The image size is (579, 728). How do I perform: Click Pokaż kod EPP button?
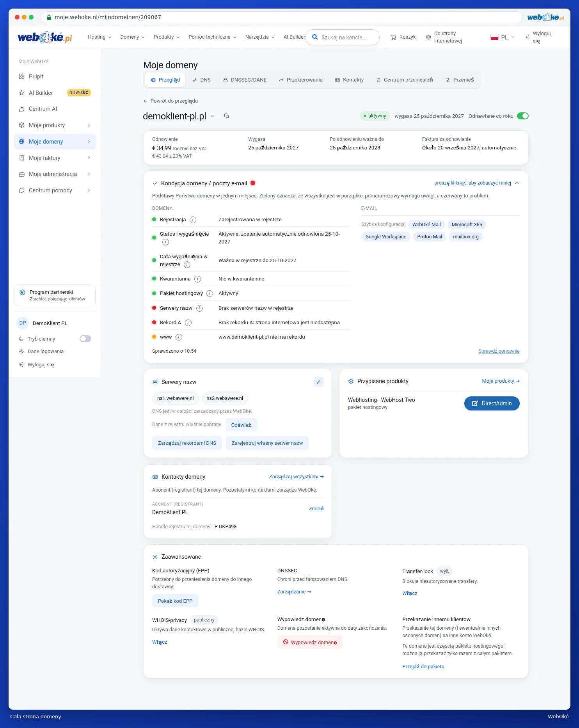pos(175,601)
